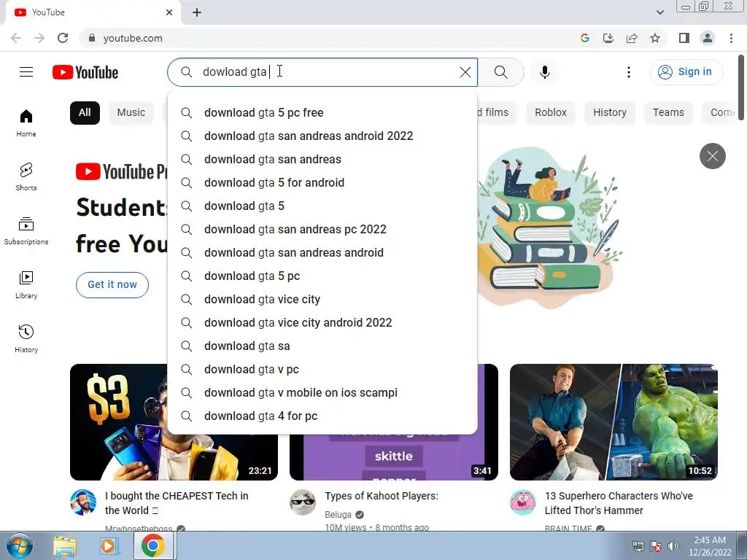This screenshot has height=560, width=747.
Task: Click the Google icon in address bar
Action: [x=585, y=38]
